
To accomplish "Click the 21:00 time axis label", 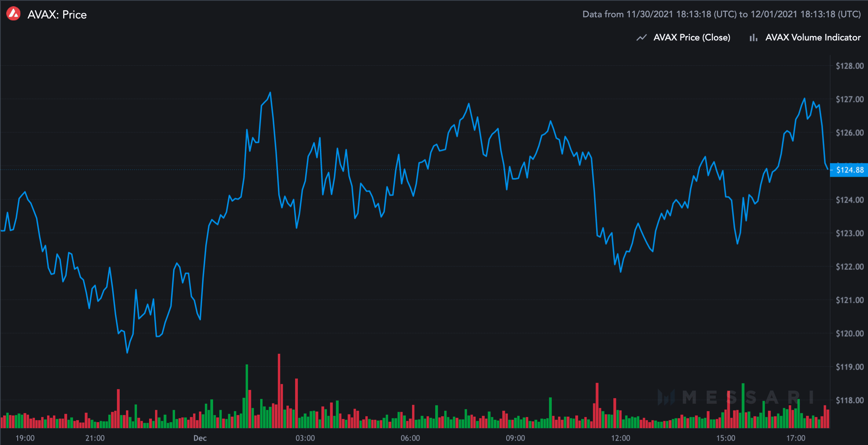I will [x=95, y=438].
